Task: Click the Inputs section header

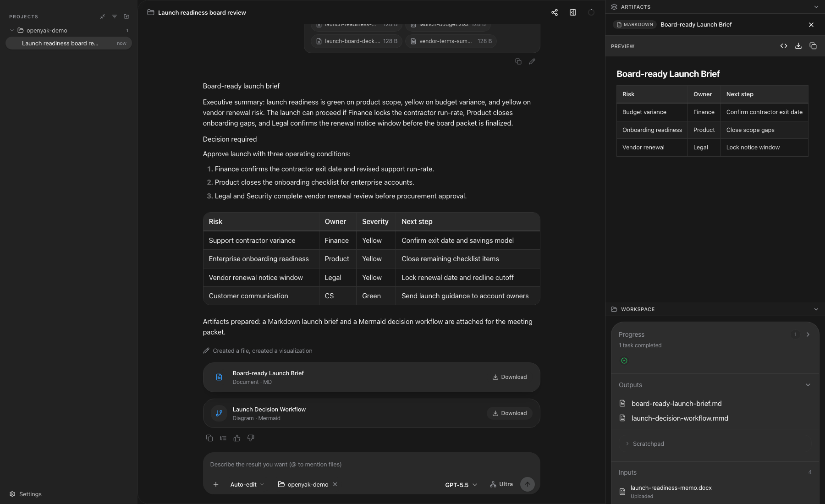Action: [627, 472]
